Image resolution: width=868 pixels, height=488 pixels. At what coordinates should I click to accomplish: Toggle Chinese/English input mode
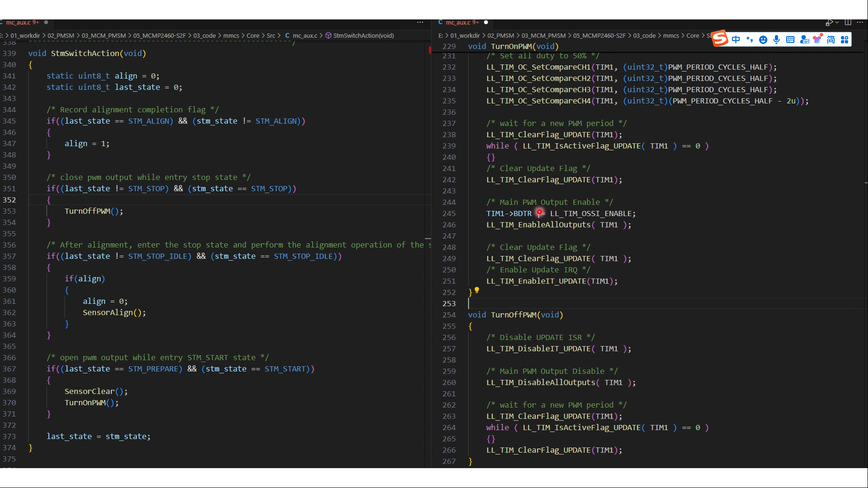pyautogui.click(x=736, y=40)
